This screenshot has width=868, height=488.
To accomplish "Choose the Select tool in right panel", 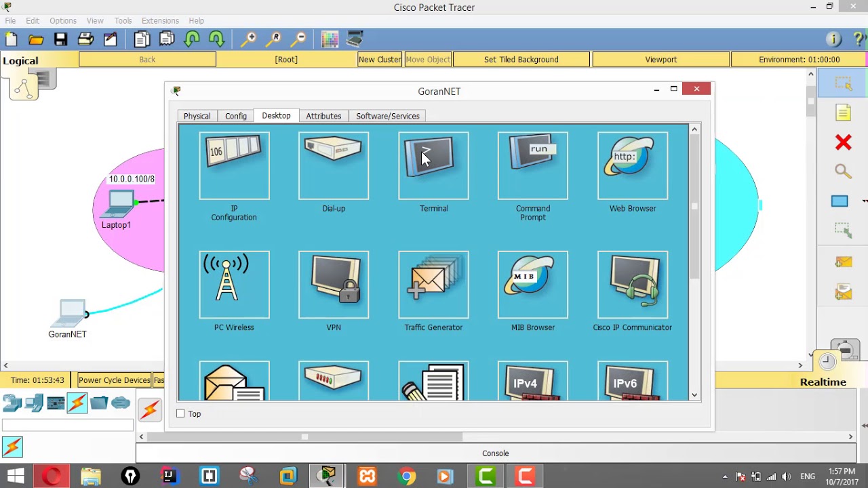I will click(843, 83).
